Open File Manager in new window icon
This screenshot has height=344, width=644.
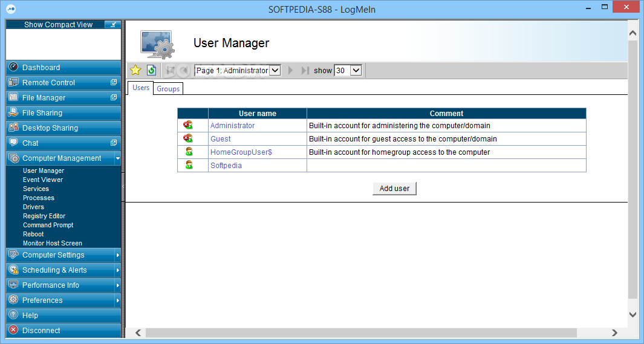pyautogui.click(x=114, y=97)
